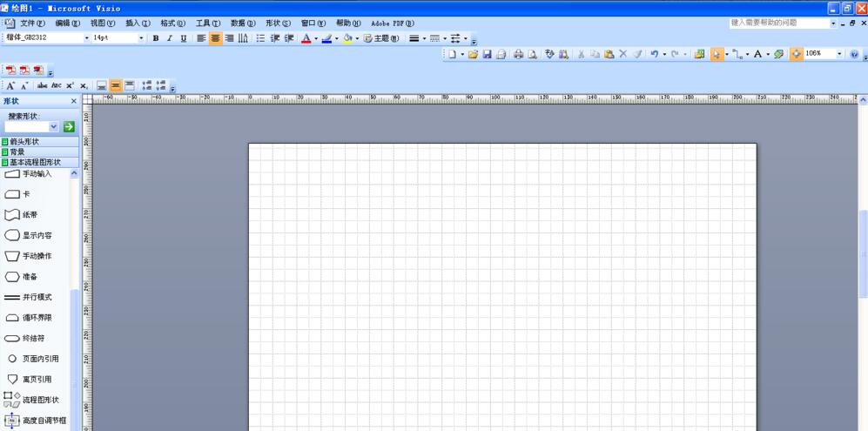The image size is (868, 431).
Task: Select the Text tool
Action: click(757, 54)
